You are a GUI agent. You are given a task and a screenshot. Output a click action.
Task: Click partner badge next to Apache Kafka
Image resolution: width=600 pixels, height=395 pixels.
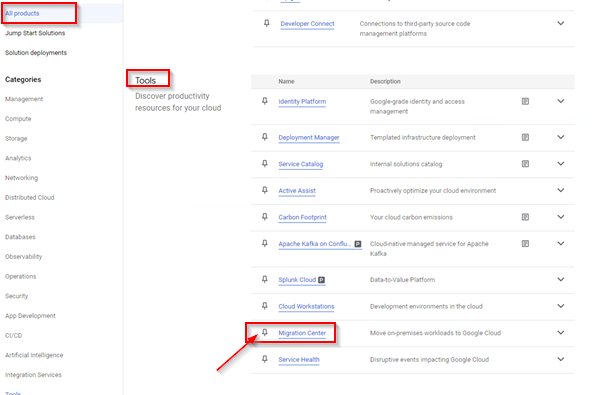click(358, 244)
